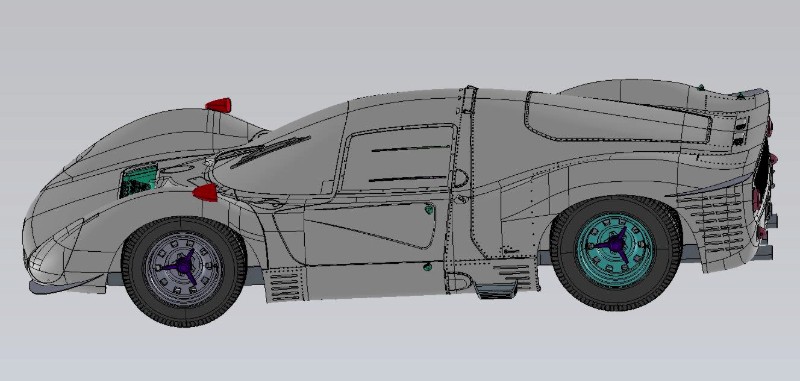800x381 pixels.
Task: Click the front splitter lip
Action: [66, 287]
